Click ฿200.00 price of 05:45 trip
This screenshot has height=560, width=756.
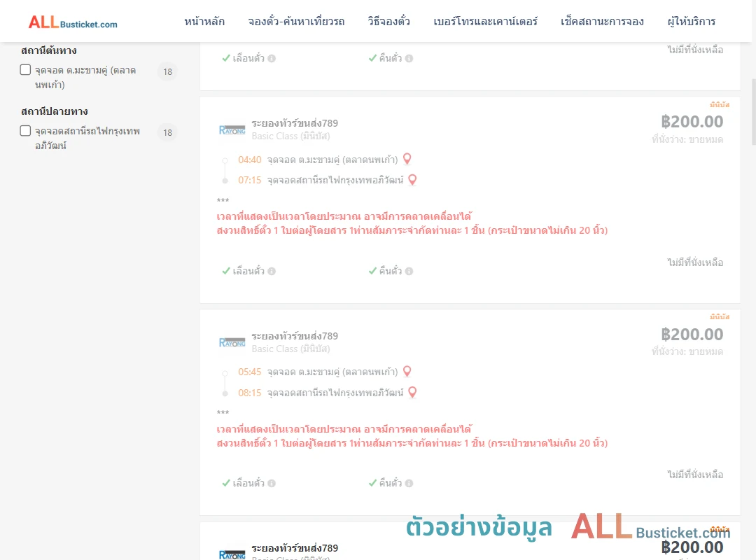click(x=692, y=335)
